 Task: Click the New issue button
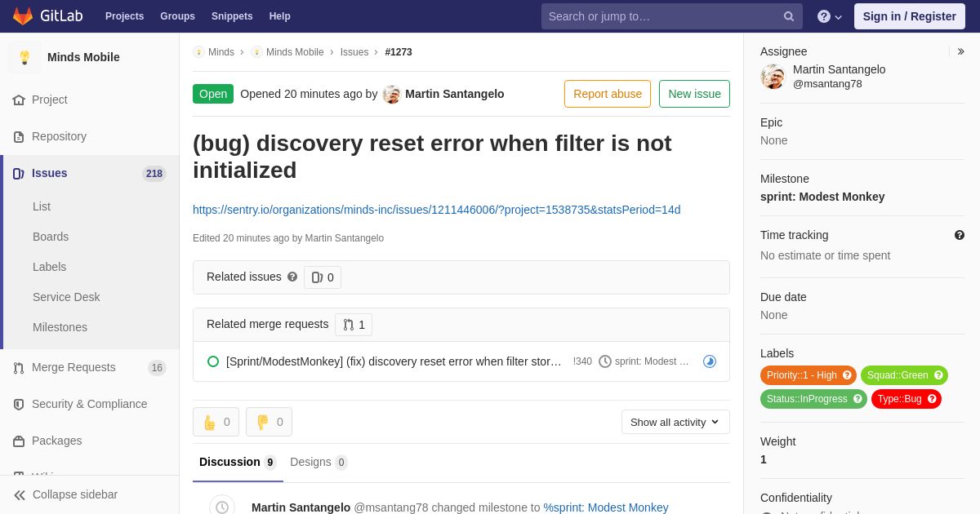[694, 94]
